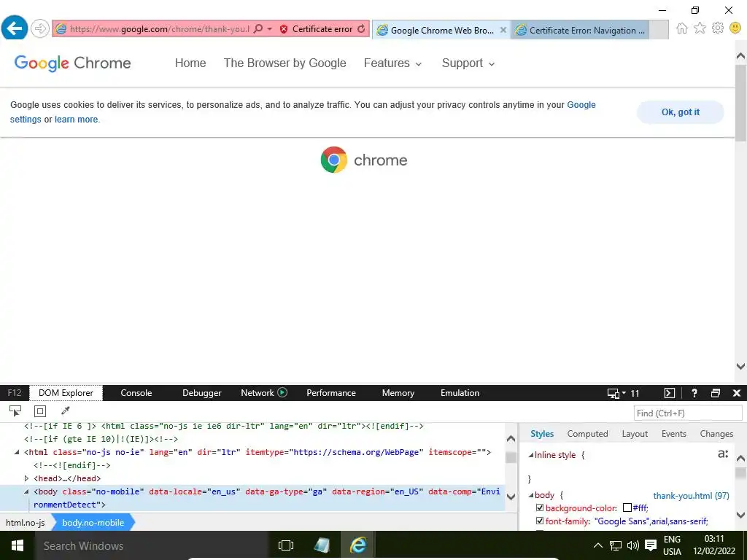Open the Computed pane tab

pos(587,434)
